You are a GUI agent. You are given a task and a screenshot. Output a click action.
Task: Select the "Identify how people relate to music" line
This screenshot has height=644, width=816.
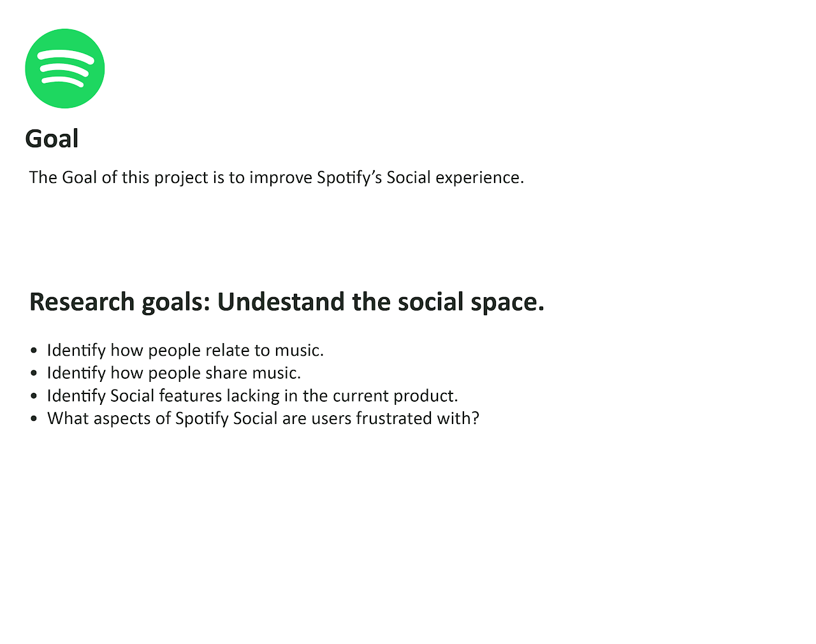click(x=185, y=350)
